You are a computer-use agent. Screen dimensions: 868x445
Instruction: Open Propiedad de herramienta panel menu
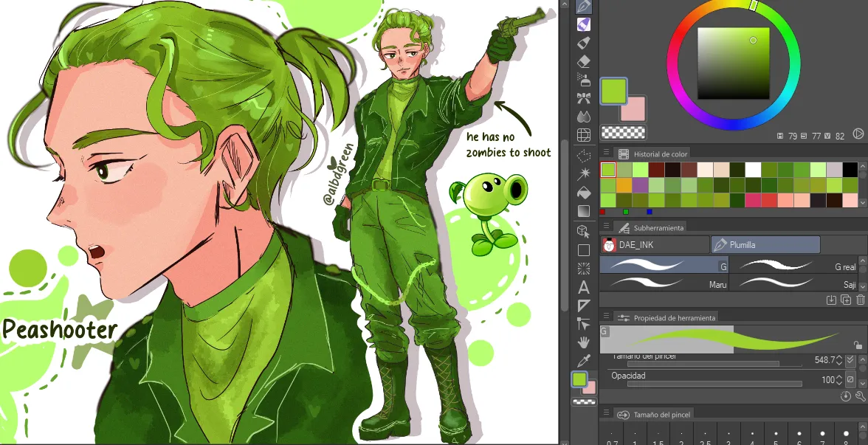(607, 317)
